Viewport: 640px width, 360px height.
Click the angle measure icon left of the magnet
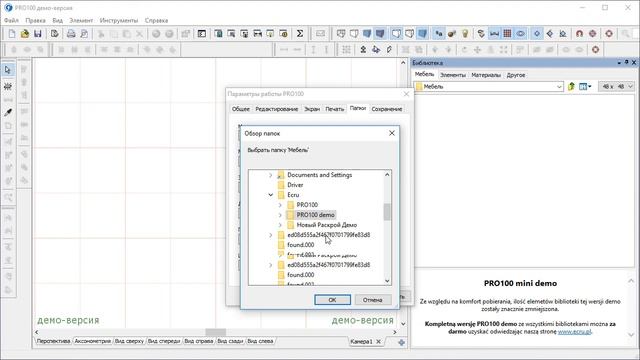[563, 33]
